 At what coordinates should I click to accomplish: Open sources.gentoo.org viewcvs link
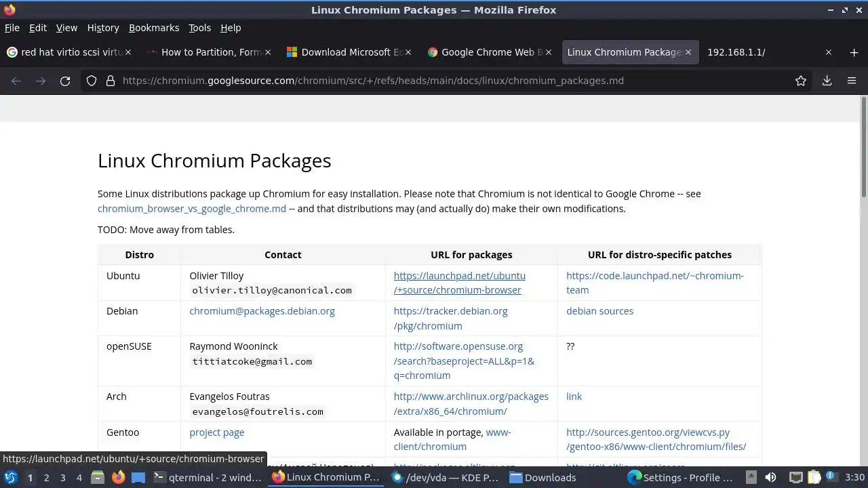tap(656, 439)
